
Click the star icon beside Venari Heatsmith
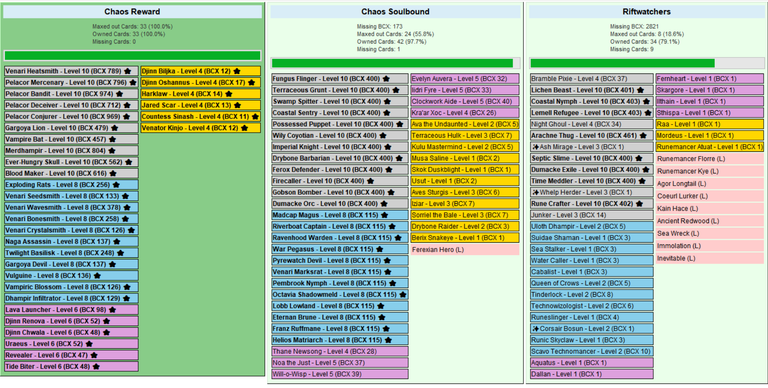(x=128, y=72)
